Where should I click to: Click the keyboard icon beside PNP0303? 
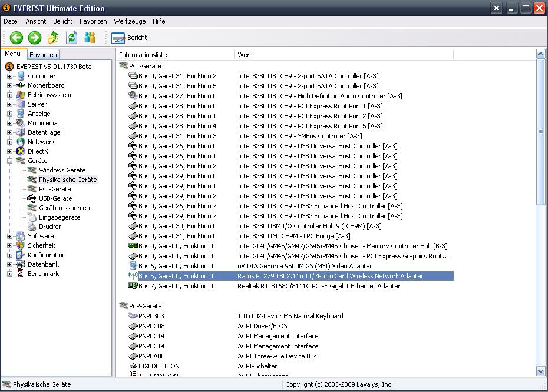(x=133, y=316)
